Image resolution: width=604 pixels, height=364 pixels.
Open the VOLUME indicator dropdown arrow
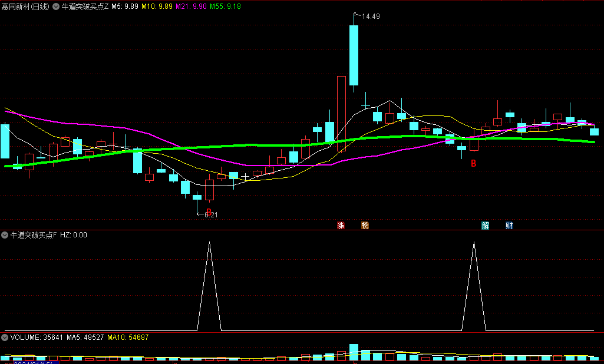click(5, 337)
